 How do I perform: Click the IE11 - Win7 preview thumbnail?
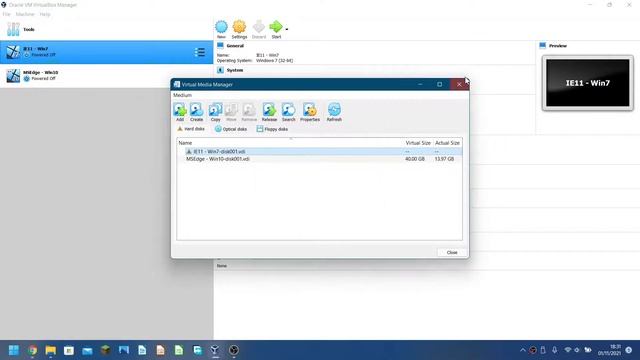pyautogui.click(x=588, y=83)
